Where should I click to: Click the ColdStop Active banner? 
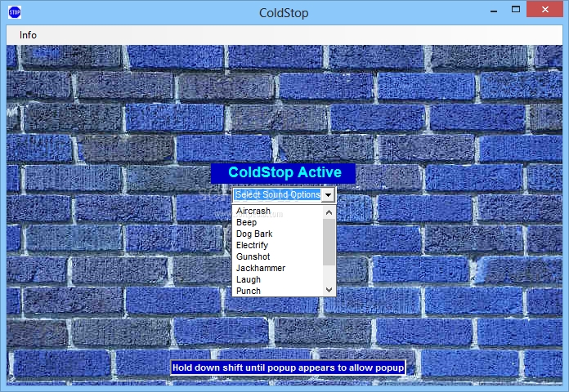click(284, 173)
